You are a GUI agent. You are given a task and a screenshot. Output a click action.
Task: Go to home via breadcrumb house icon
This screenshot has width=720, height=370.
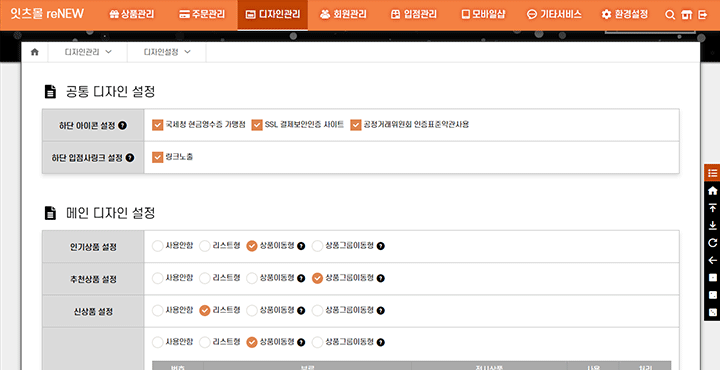coord(34,52)
